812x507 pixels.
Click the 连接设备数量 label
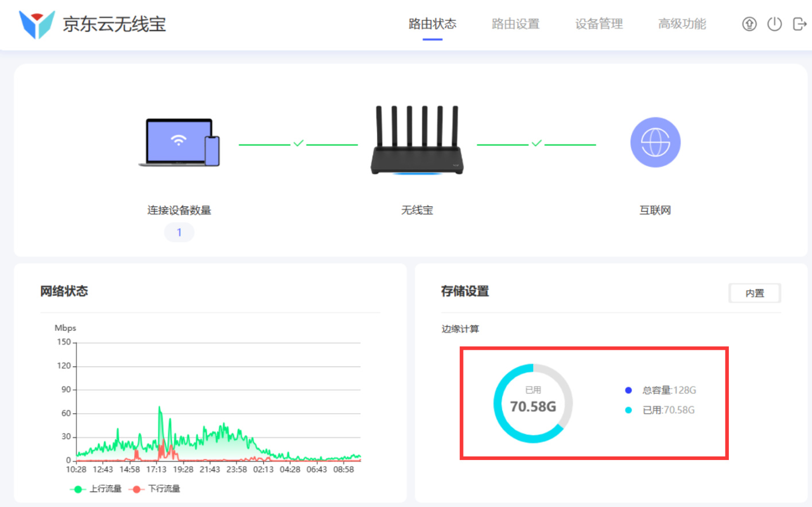(179, 210)
